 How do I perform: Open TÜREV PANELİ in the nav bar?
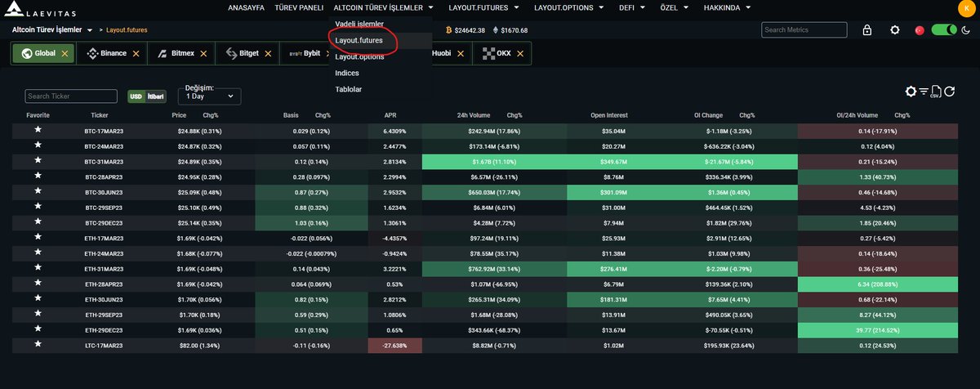point(300,8)
